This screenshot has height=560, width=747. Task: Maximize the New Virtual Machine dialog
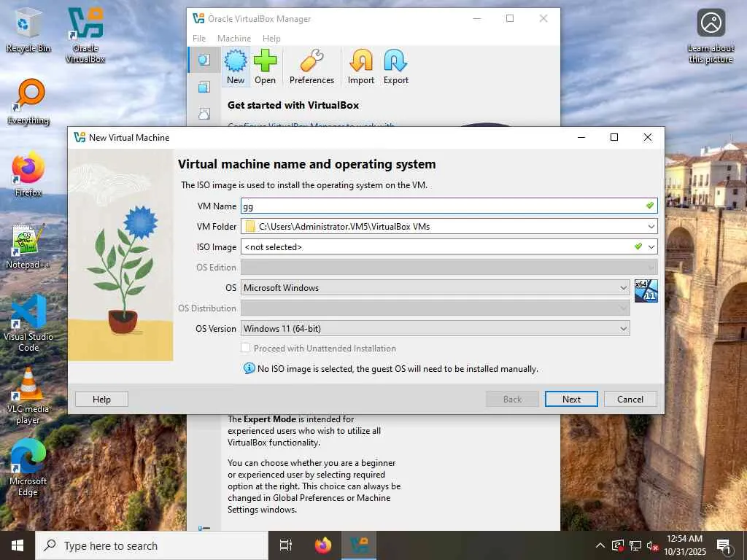[x=614, y=137]
